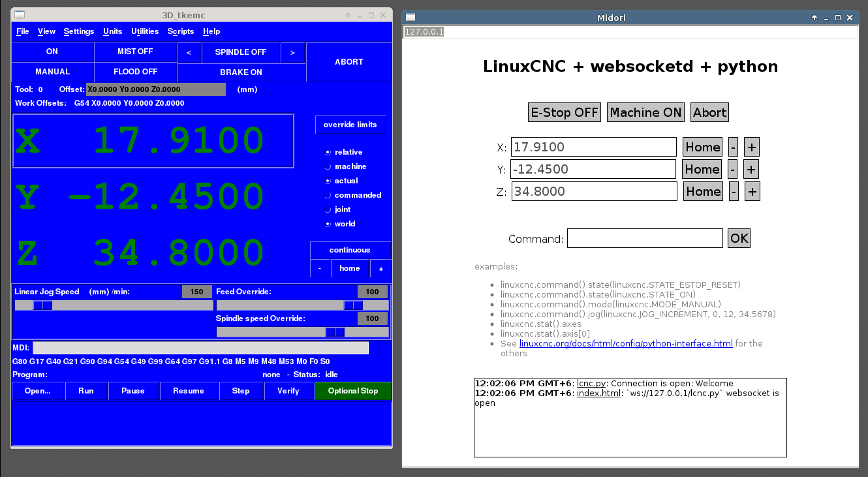Click the SPINDLE OFF button
This screenshot has width=868, height=477.
tap(241, 52)
